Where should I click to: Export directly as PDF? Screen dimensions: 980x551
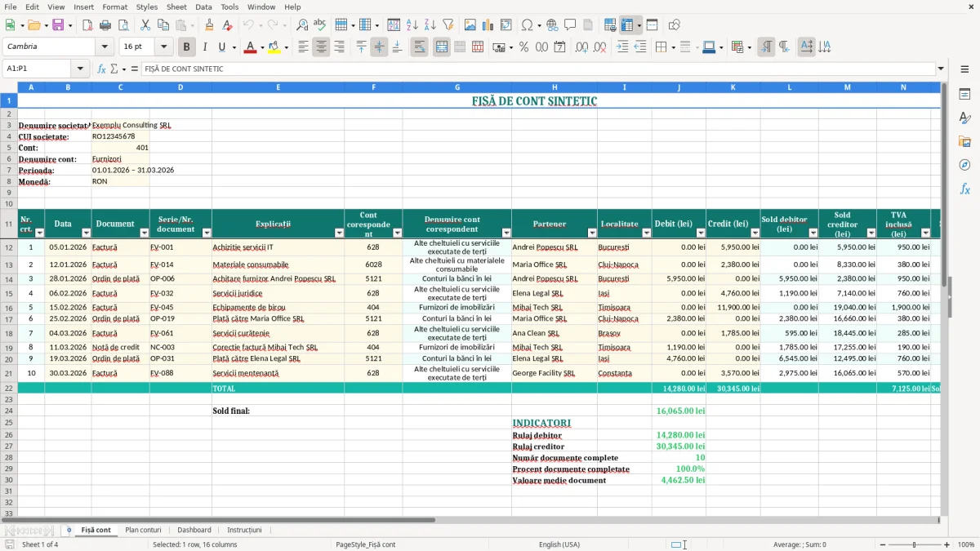coord(87,25)
